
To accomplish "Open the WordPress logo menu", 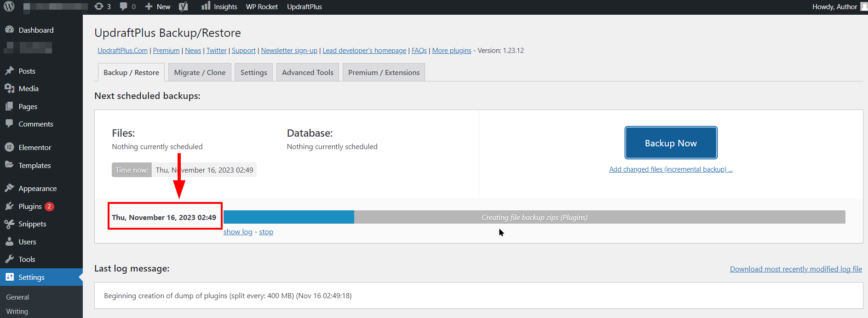I will 9,6.
